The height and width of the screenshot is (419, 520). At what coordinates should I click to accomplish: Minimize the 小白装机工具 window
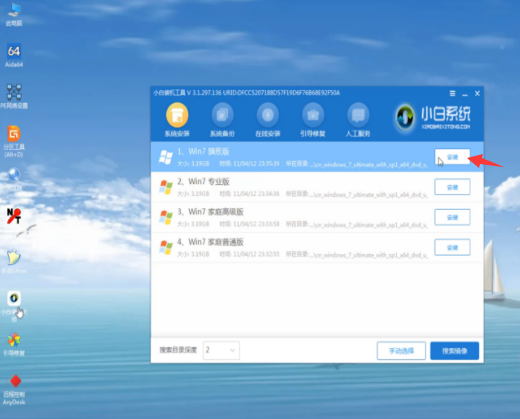pyautogui.click(x=465, y=94)
